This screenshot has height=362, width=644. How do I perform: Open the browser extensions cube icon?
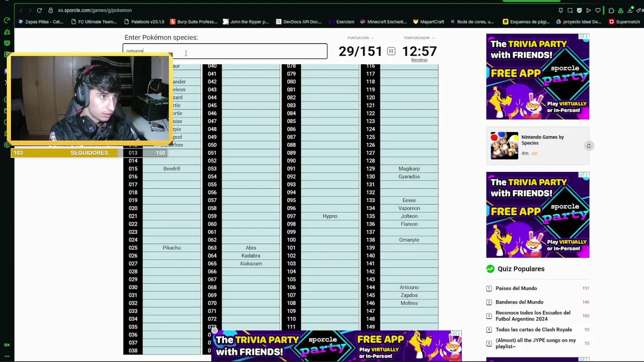[611, 10]
